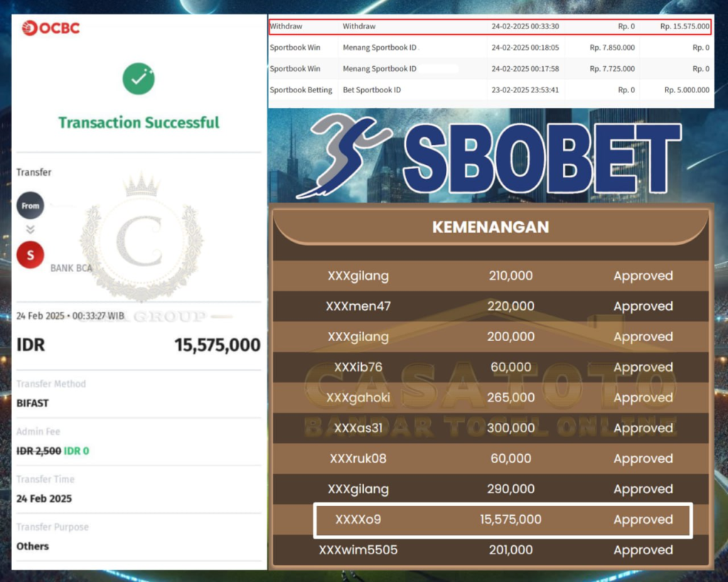Open the first Sportbook Win Rp. 7.850.000 row
728x582 pixels.
click(x=491, y=48)
